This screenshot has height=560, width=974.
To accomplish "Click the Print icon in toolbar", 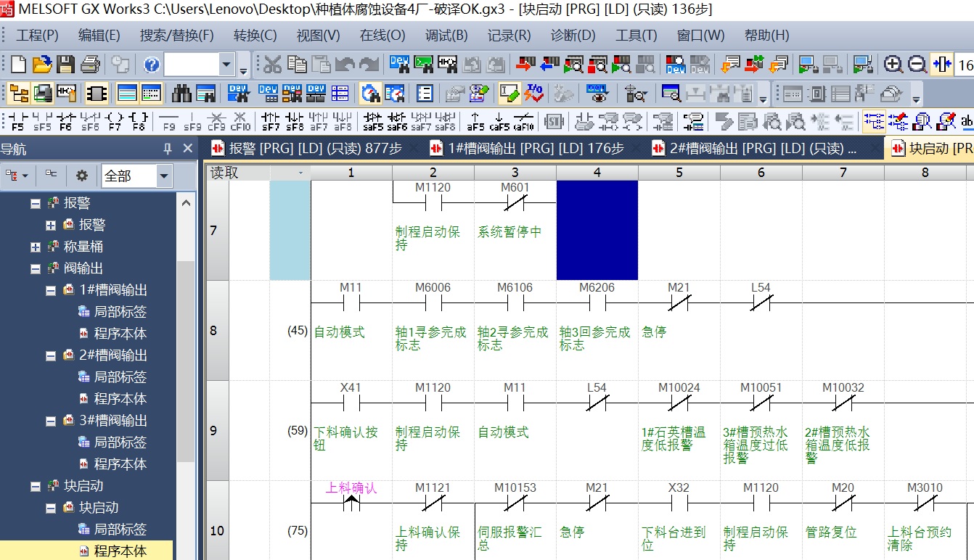I will point(90,65).
